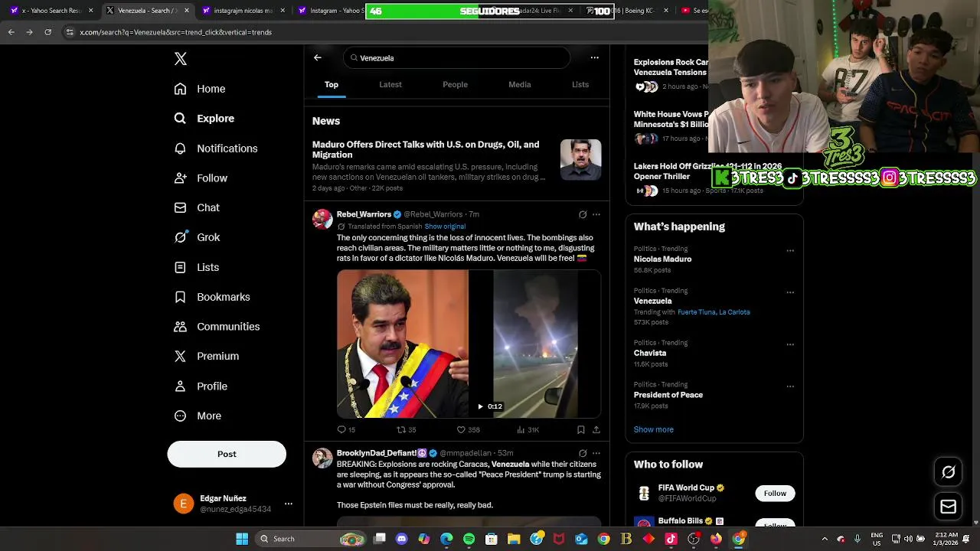Share the Rebel_Warriors post

coord(596,429)
